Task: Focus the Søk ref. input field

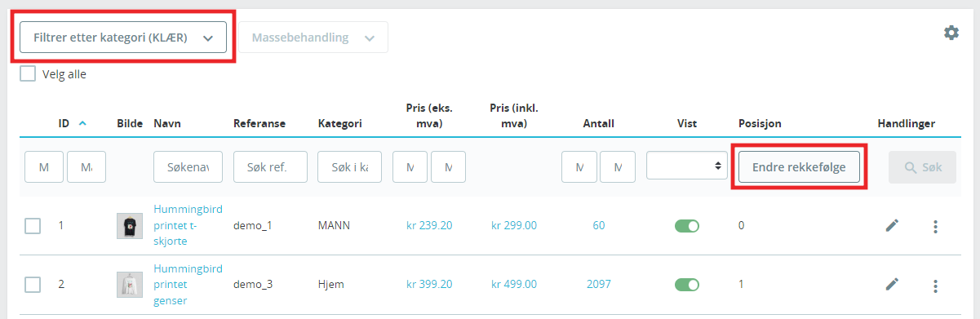Action: click(270, 166)
